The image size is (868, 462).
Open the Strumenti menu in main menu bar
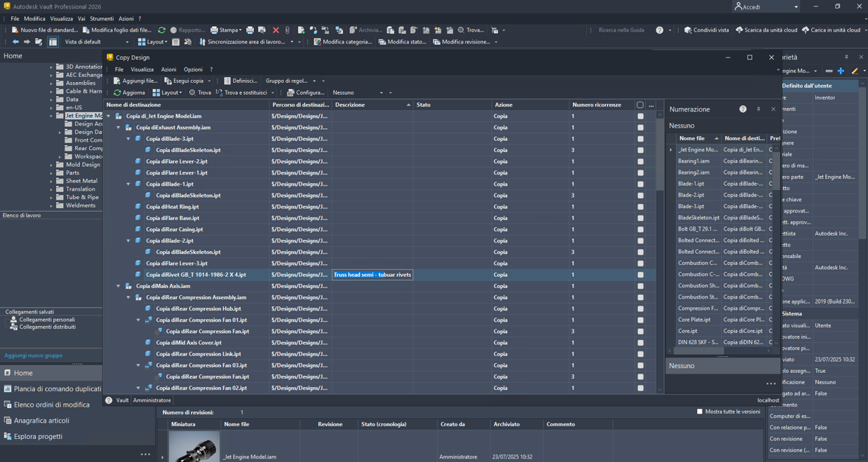coord(102,19)
